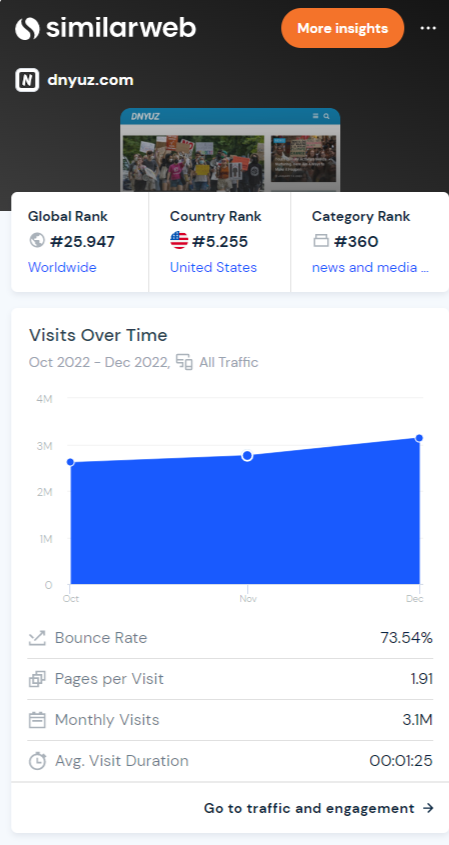This screenshot has width=449, height=845.
Task: Click the Avg. Visit Duration label
Action: point(122,761)
